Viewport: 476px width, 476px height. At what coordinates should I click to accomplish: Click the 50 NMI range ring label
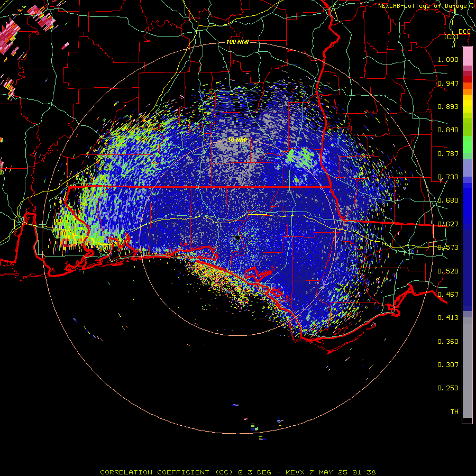point(237,140)
